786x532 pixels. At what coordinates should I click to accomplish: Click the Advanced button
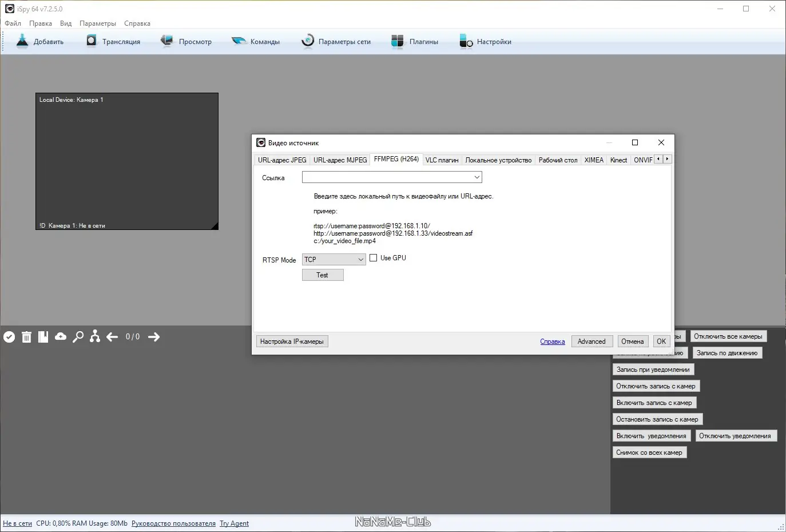click(x=592, y=342)
